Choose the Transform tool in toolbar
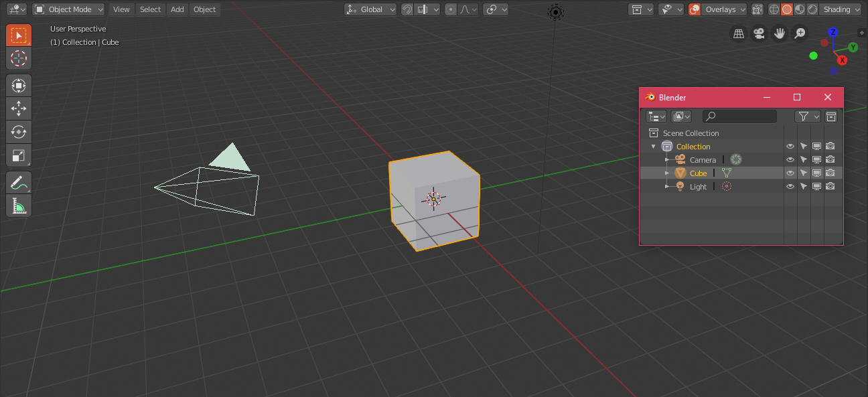 [x=19, y=85]
